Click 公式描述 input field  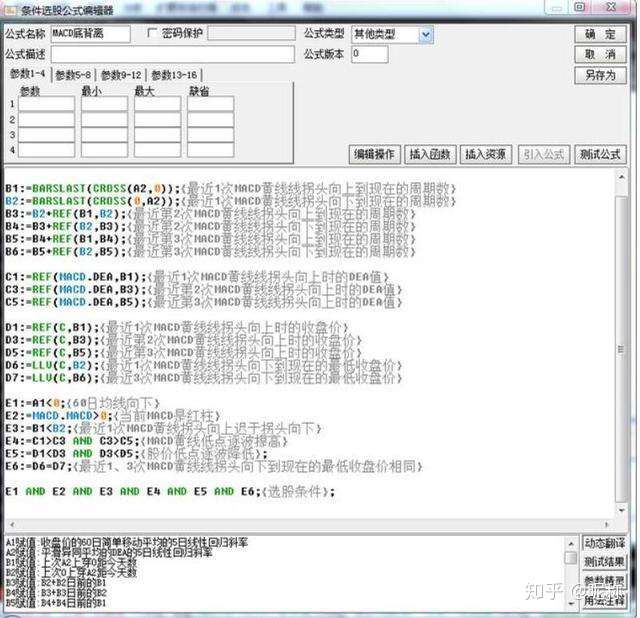pyautogui.click(x=173, y=54)
